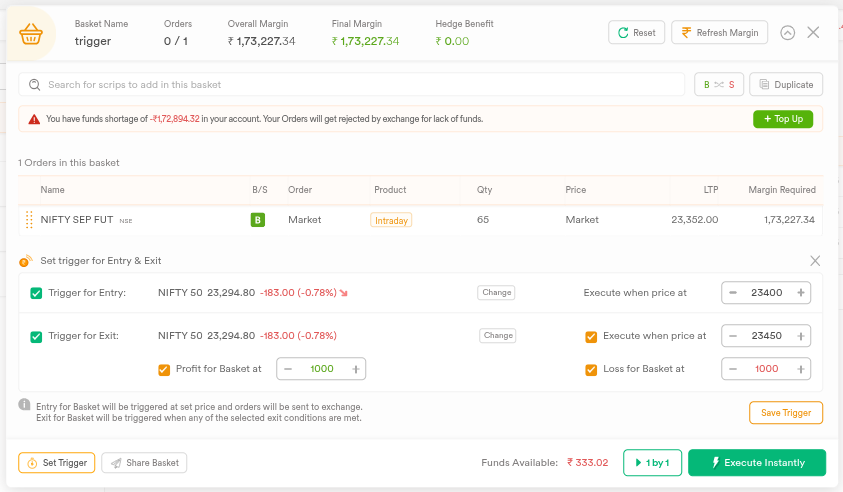The height and width of the screenshot is (492, 843).
Task: Click NIFTY SEP FUT order name
Action: click(x=77, y=219)
